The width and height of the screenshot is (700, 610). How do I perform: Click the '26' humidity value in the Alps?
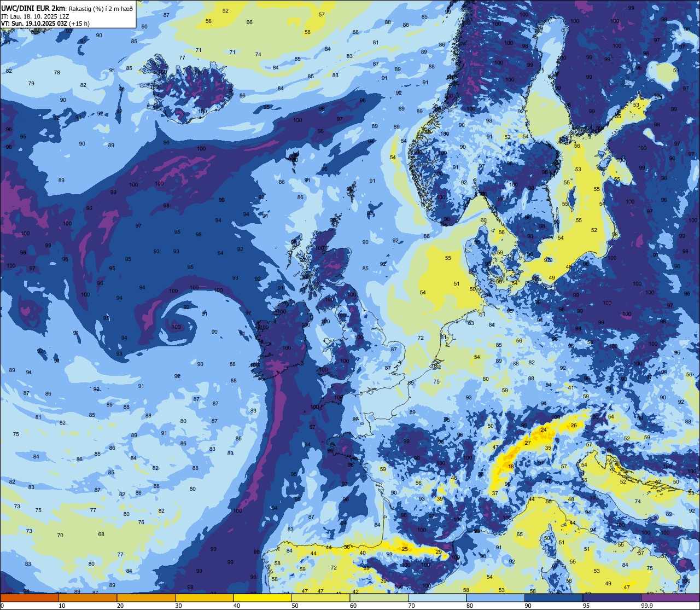[x=574, y=426]
